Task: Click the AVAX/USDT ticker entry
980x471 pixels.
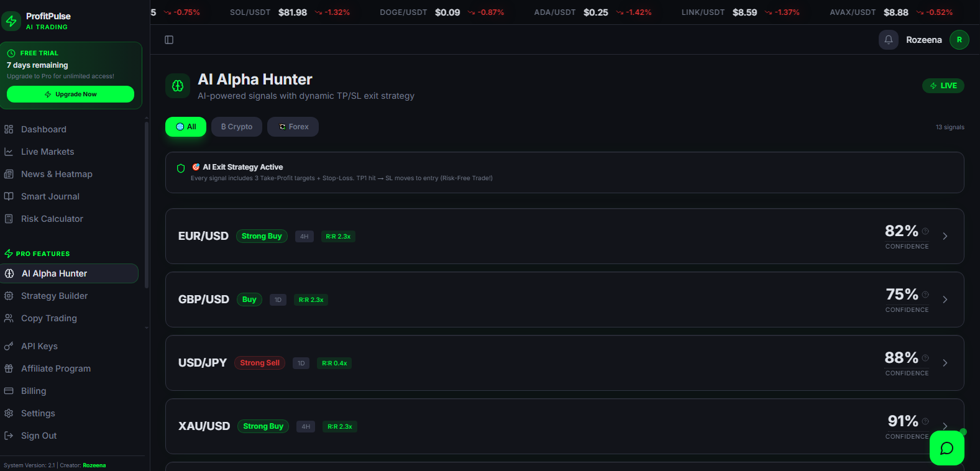Action: coord(891,12)
